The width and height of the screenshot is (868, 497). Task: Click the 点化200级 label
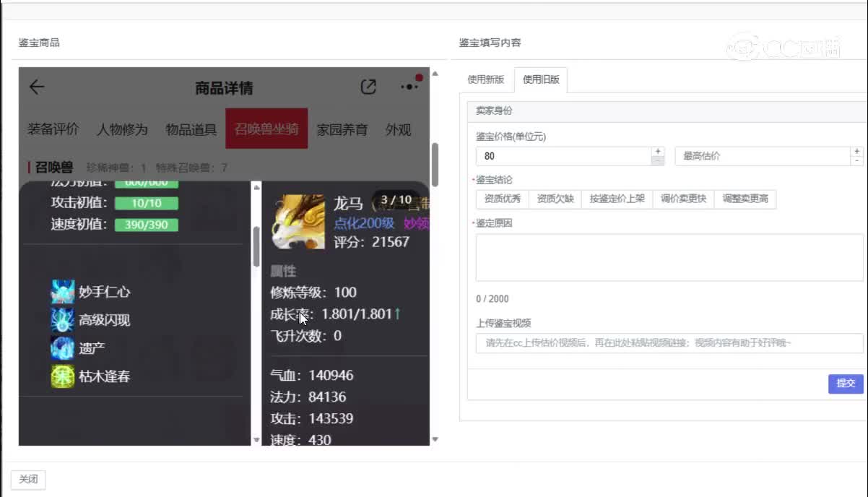click(364, 223)
